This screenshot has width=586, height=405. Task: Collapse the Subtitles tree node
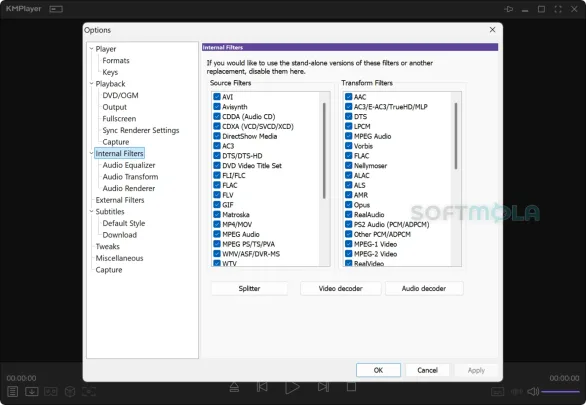91,211
